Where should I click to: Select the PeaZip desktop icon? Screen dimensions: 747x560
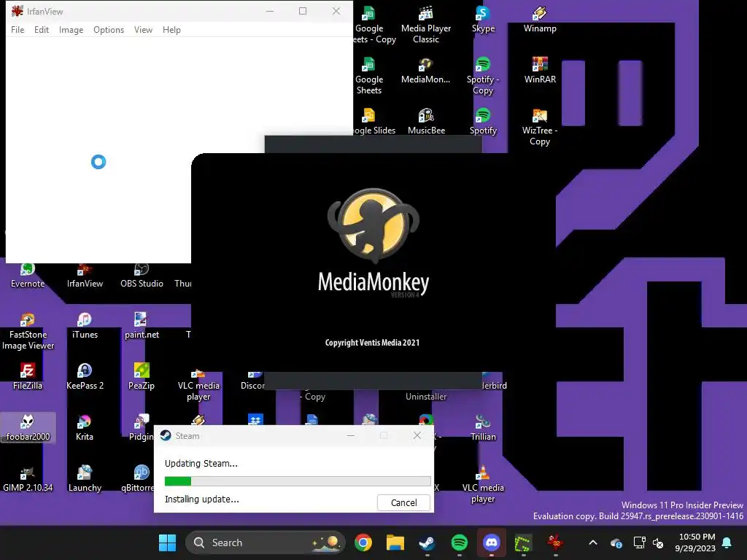tap(142, 377)
